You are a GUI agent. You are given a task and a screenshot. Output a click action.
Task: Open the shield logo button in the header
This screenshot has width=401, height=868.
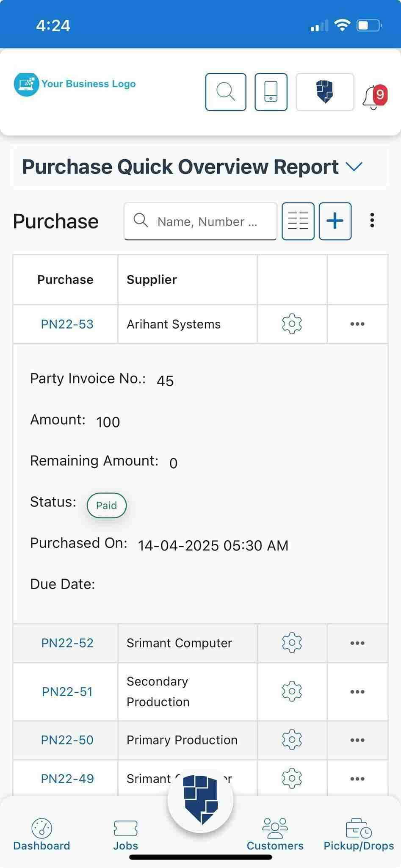(x=325, y=92)
